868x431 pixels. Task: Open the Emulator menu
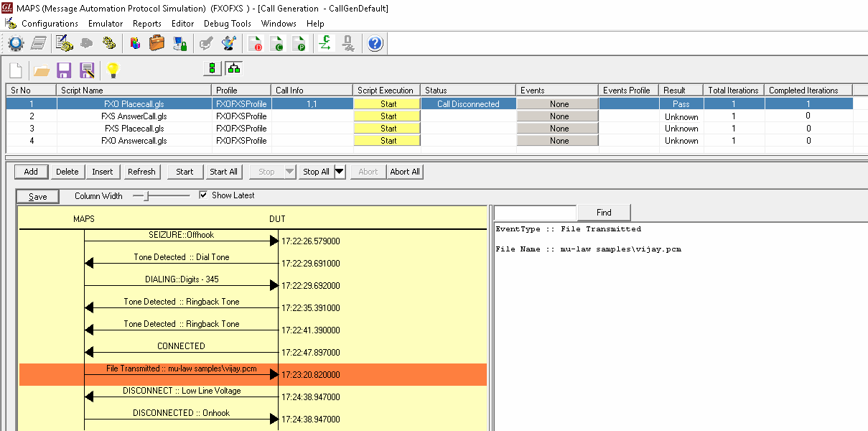(105, 24)
